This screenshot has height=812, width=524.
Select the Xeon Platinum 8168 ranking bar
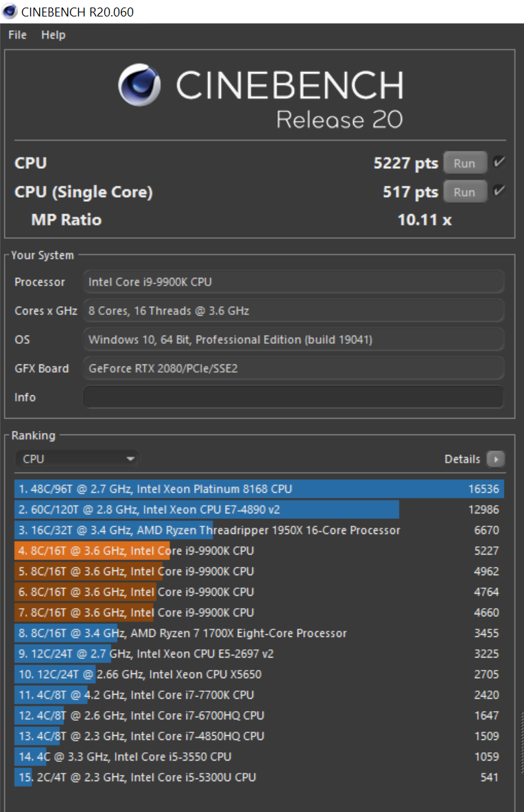point(259,489)
